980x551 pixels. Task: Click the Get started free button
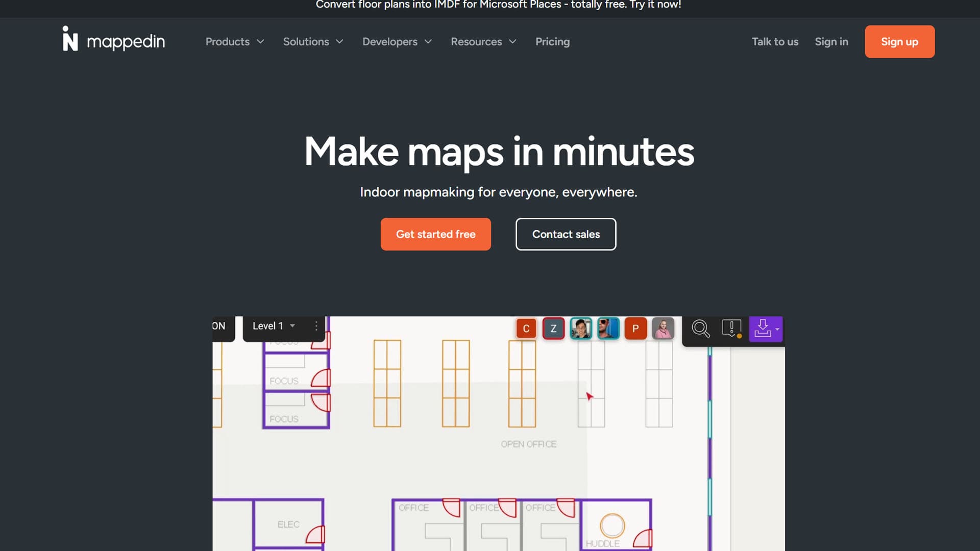point(435,234)
